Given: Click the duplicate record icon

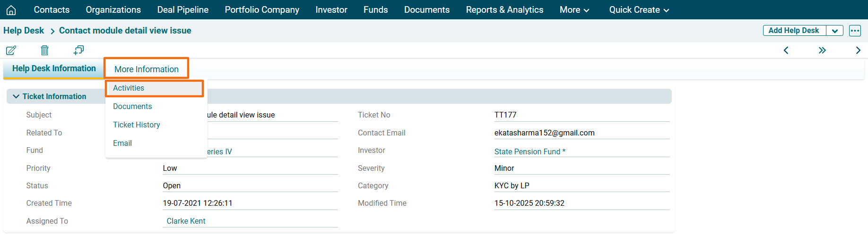Looking at the screenshot, I should click(x=78, y=50).
